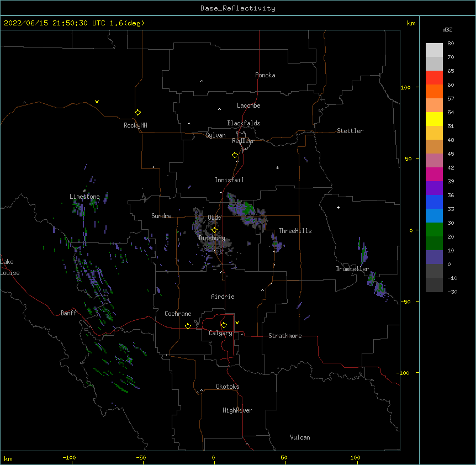Viewport: 476px width, 465px height.
Task: Select the Banff label
Action: [68, 313]
